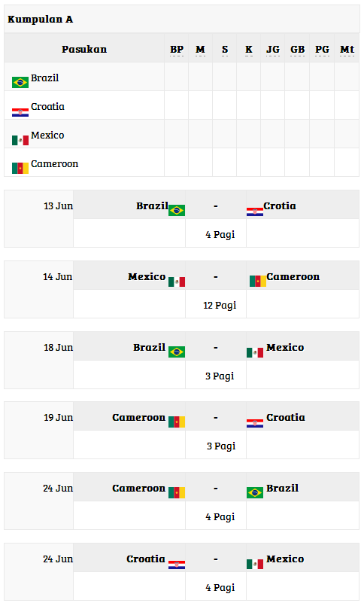The image size is (364, 606).
Task: Click the 14 Jun match date
Action: click(x=57, y=277)
